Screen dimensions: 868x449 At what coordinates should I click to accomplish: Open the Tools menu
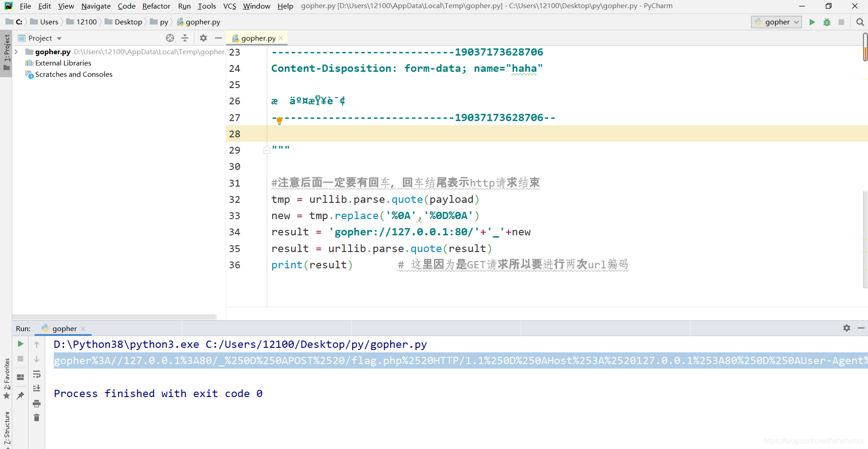207,6
